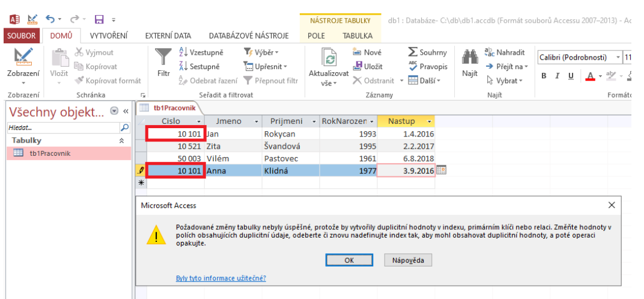Open the Calibri font name combo box
This screenshot has width=644, height=299.
(x=579, y=57)
